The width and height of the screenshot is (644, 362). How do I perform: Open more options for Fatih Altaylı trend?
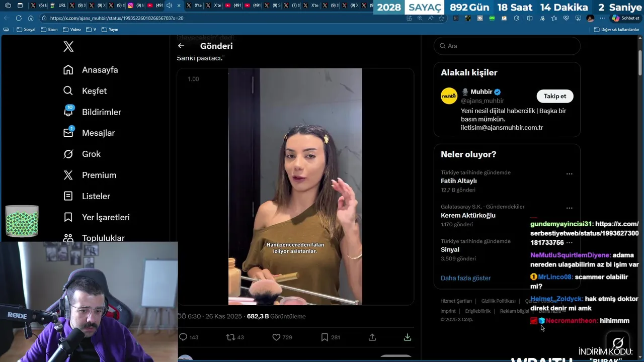pos(569,174)
